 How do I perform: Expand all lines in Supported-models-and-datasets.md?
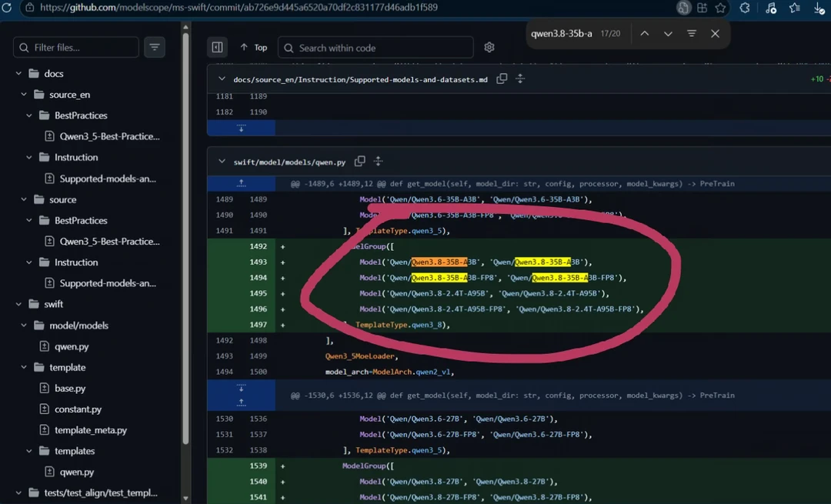520,79
